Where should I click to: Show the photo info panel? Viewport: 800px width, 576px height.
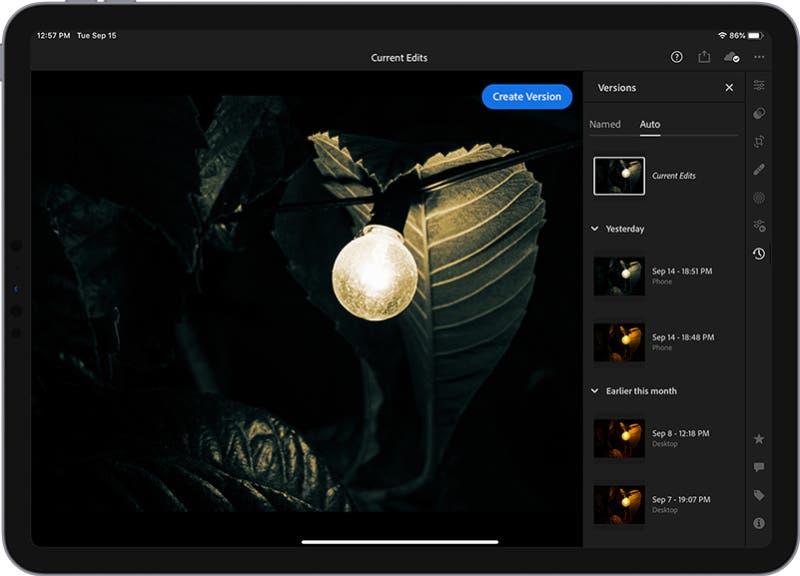759,522
